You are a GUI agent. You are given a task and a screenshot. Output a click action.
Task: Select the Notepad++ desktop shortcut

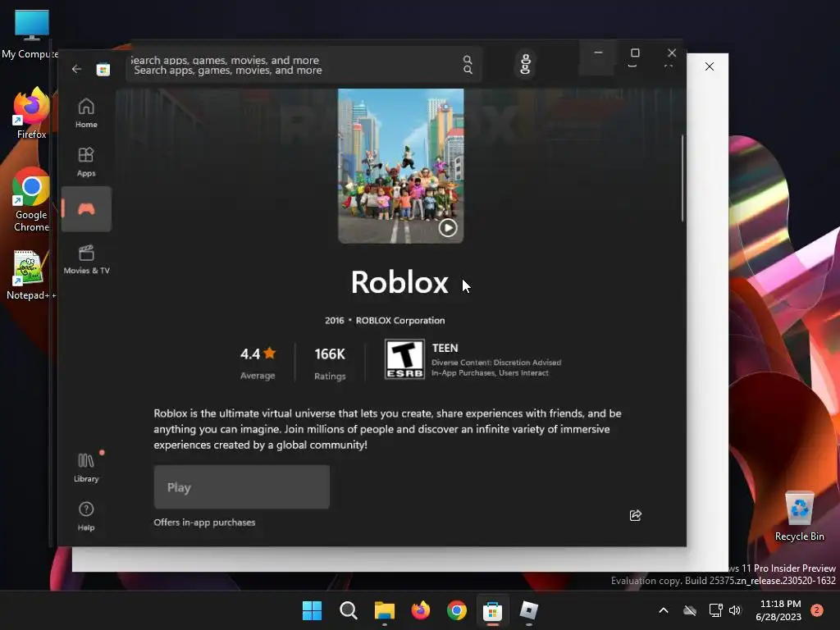point(30,276)
